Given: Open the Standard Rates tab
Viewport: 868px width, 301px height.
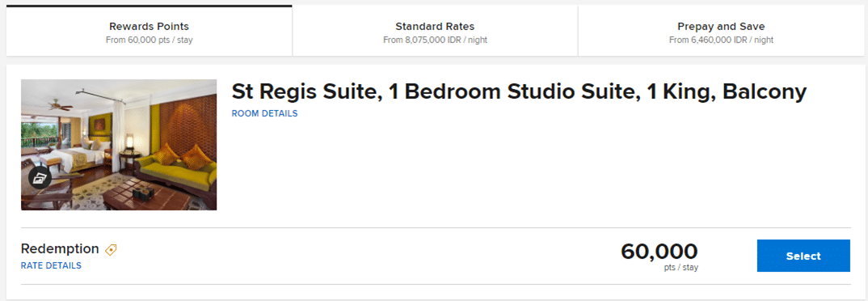Looking at the screenshot, I should click(435, 31).
